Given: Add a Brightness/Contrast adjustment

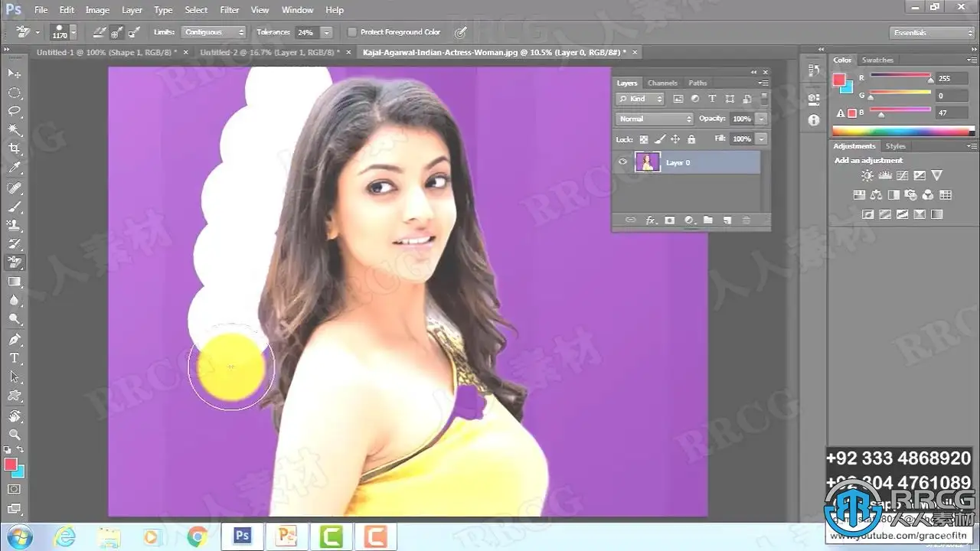Looking at the screenshot, I should 867,176.
